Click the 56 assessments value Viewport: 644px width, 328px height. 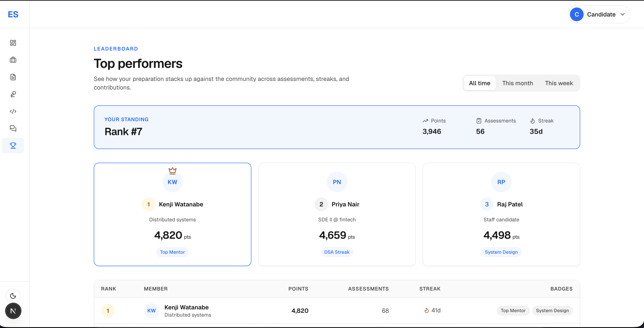point(480,131)
